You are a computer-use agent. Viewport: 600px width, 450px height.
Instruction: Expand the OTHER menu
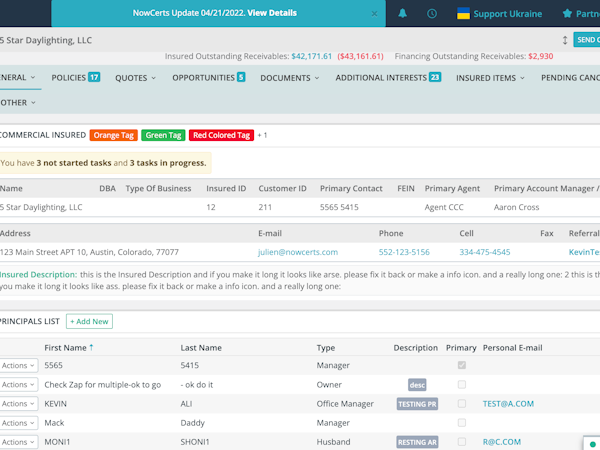[18, 103]
